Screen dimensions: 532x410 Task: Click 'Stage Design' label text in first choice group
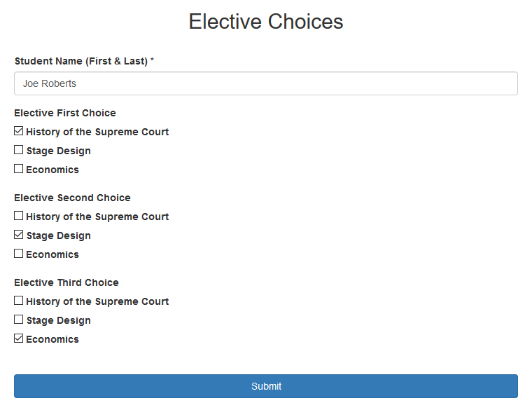pyautogui.click(x=59, y=151)
